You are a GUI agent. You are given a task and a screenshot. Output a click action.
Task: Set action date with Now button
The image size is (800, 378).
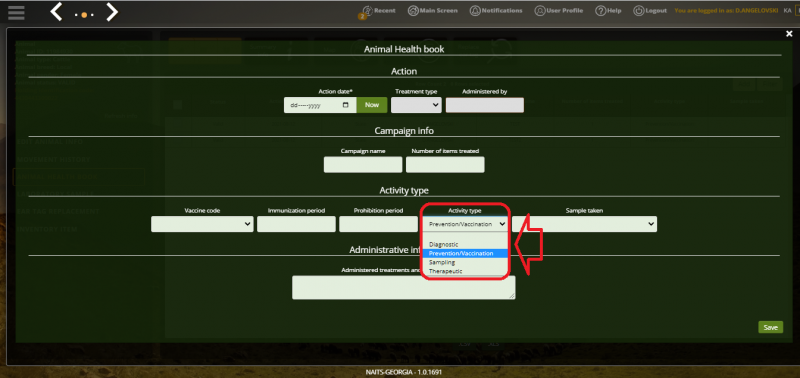point(372,105)
